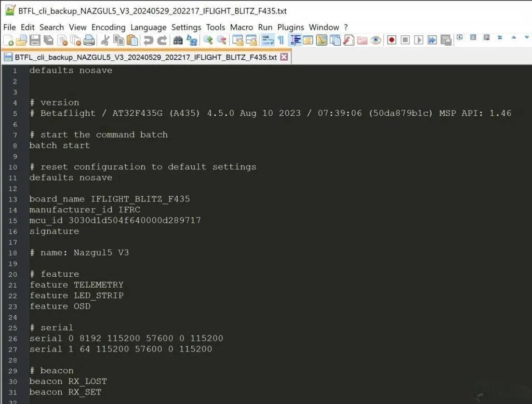
Task: Click the Paste clipboard icon
Action: click(x=132, y=41)
